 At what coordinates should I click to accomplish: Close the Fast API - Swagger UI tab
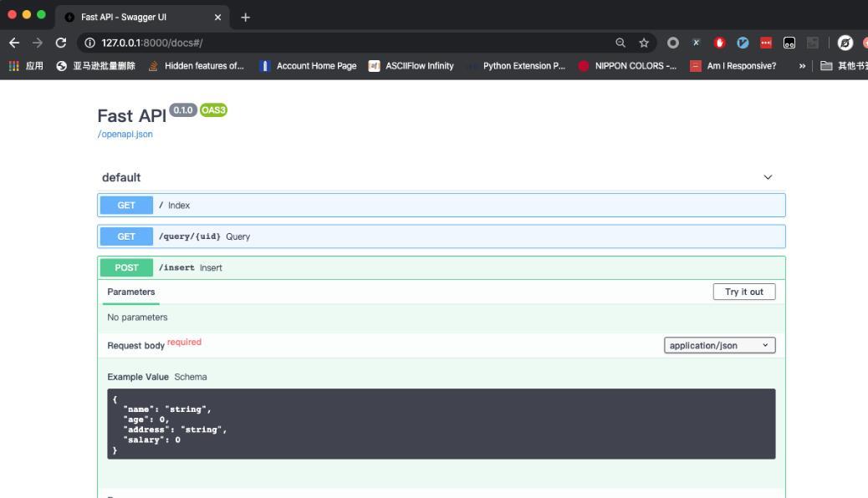click(217, 18)
